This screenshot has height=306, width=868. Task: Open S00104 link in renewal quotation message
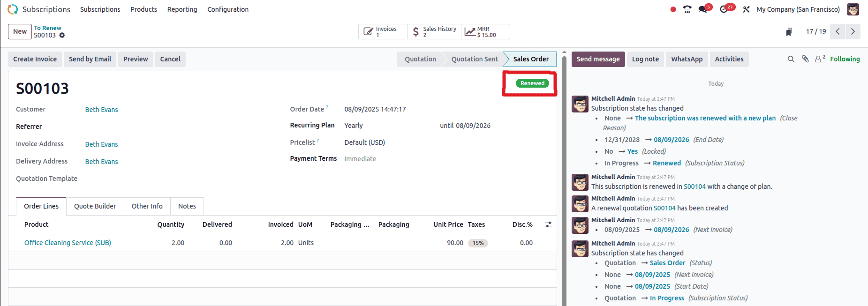(664, 208)
